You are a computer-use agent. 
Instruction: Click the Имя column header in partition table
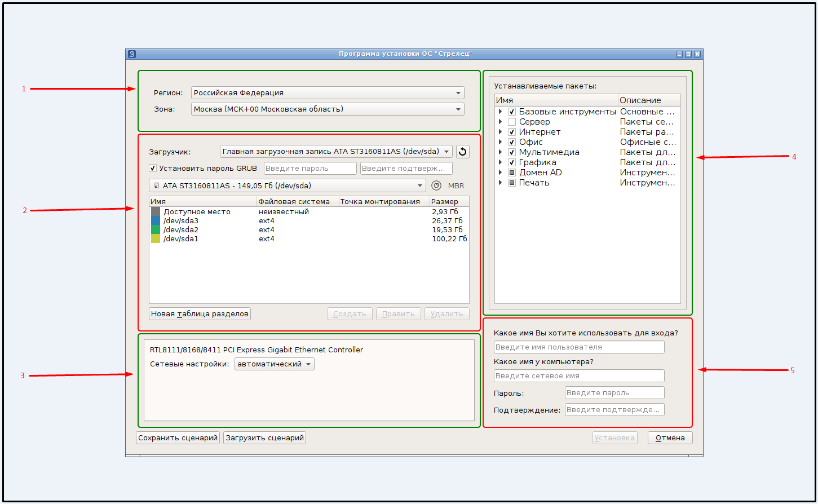203,201
